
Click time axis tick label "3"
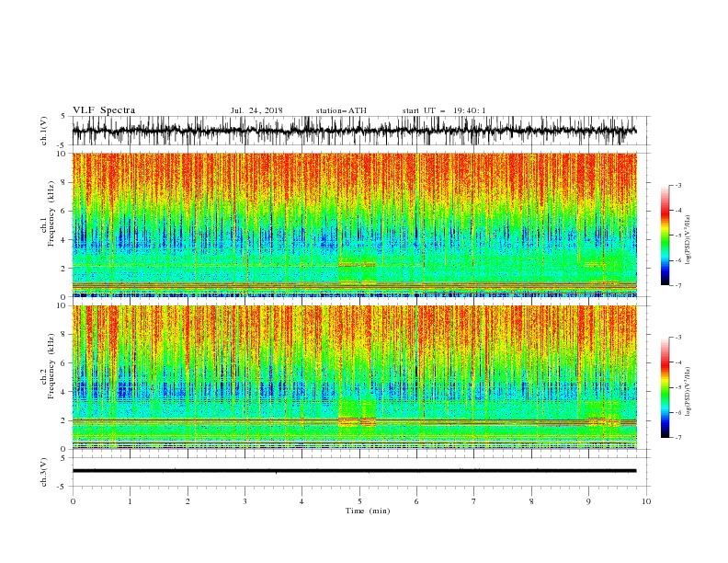pyautogui.click(x=245, y=501)
